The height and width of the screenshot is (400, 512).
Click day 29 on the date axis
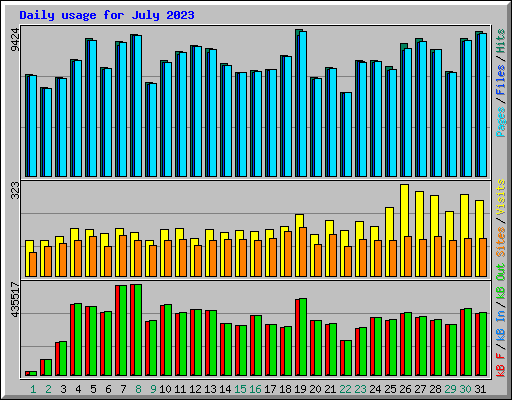[x=450, y=389]
